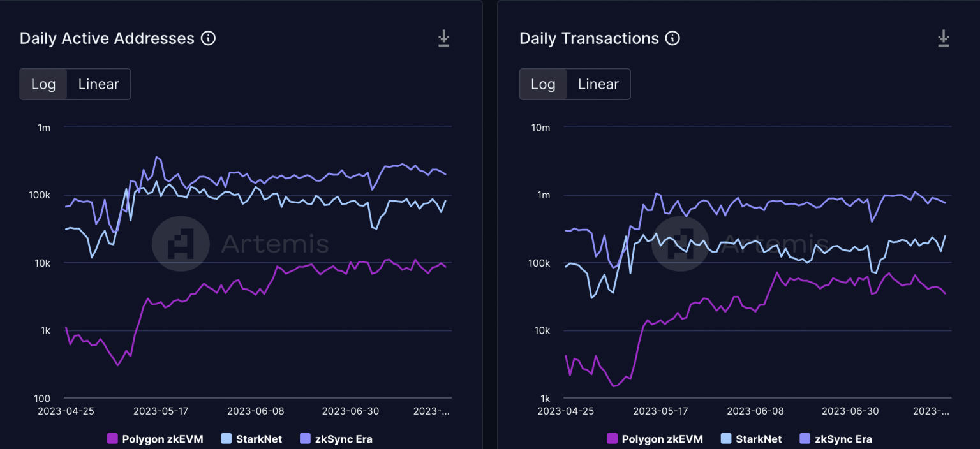Open info icon beside Daily Transactions
The width and height of the screenshot is (980, 449).
click(x=672, y=38)
